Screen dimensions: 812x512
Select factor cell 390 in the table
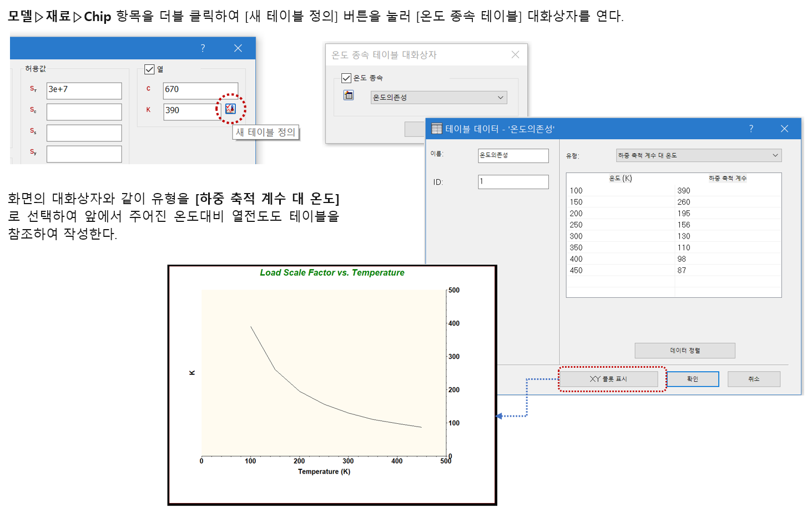coord(728,190)
